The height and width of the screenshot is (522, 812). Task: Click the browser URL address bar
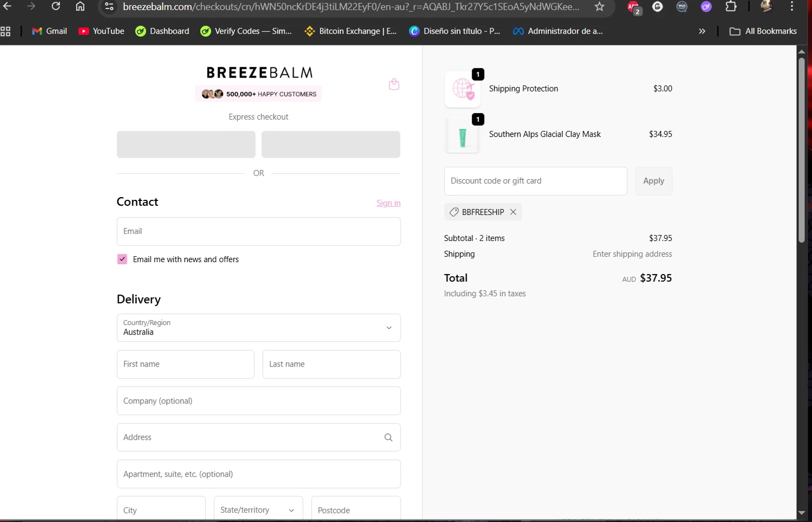coord(351,6)
